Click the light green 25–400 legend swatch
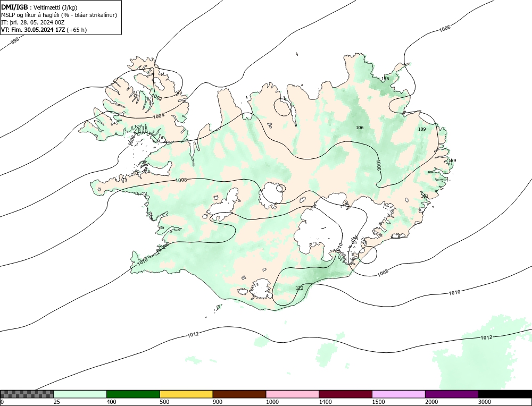 [80, 394]
